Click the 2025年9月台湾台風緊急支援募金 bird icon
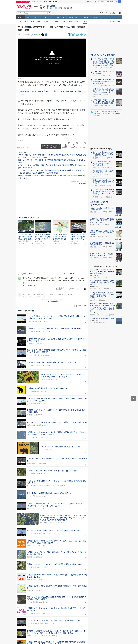The image size is (138, 644). [x=92, y=113]
